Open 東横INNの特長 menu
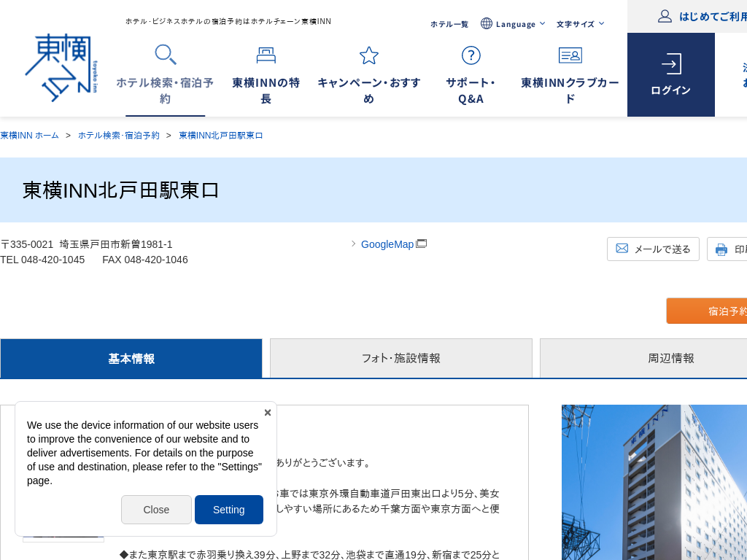The image size is (747, 560). click(x=266, y=75)
